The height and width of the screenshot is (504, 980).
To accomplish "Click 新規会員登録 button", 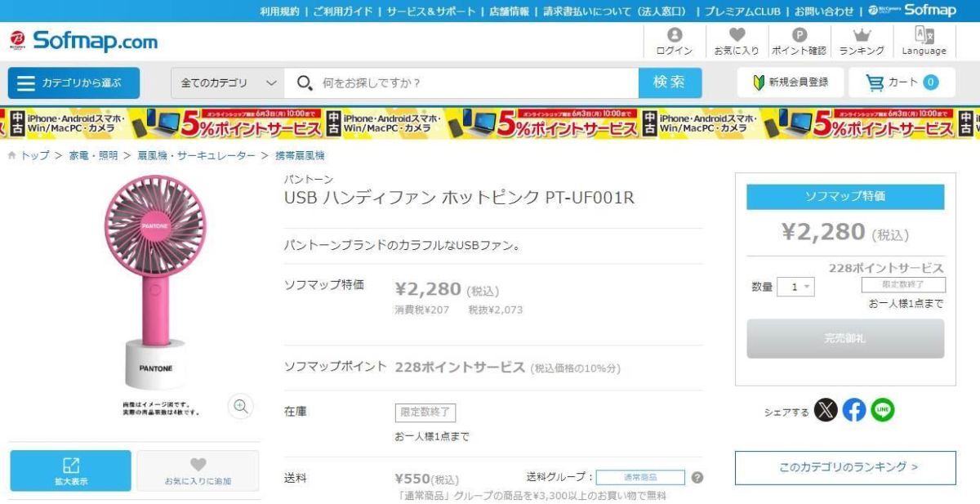I will pos(791,82).
